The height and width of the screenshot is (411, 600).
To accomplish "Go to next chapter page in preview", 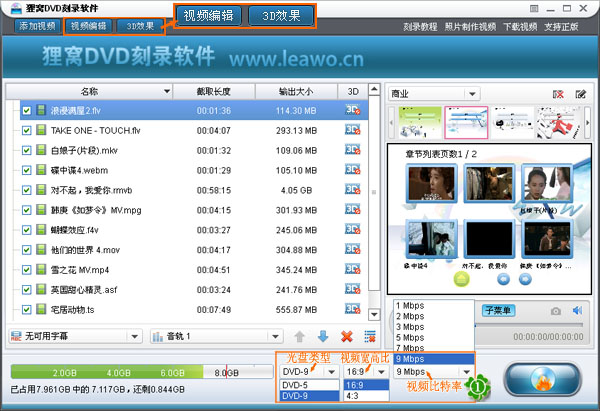I will click(x=525, y=279).
